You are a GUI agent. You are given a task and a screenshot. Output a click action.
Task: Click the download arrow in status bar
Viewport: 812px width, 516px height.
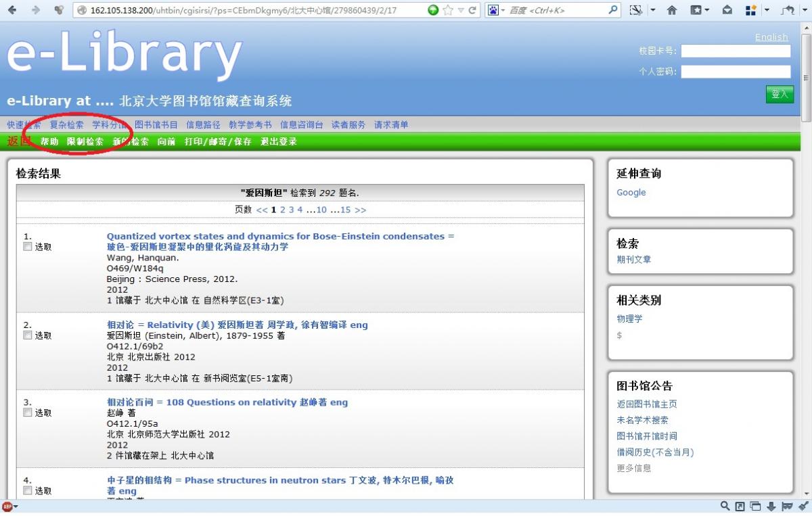[771, 506]
